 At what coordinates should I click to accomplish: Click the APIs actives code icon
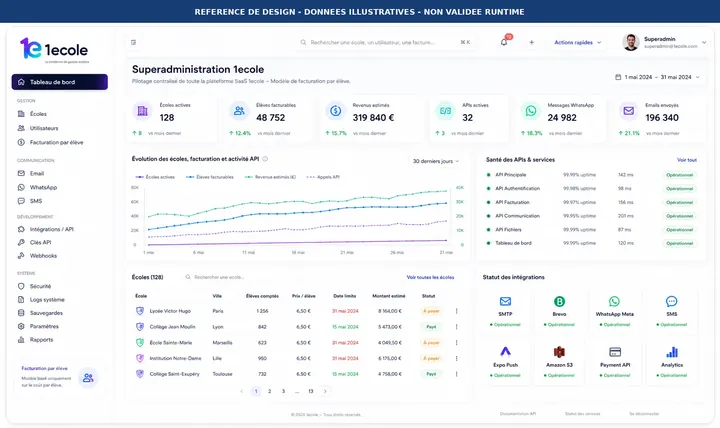[x=445, y=111]
